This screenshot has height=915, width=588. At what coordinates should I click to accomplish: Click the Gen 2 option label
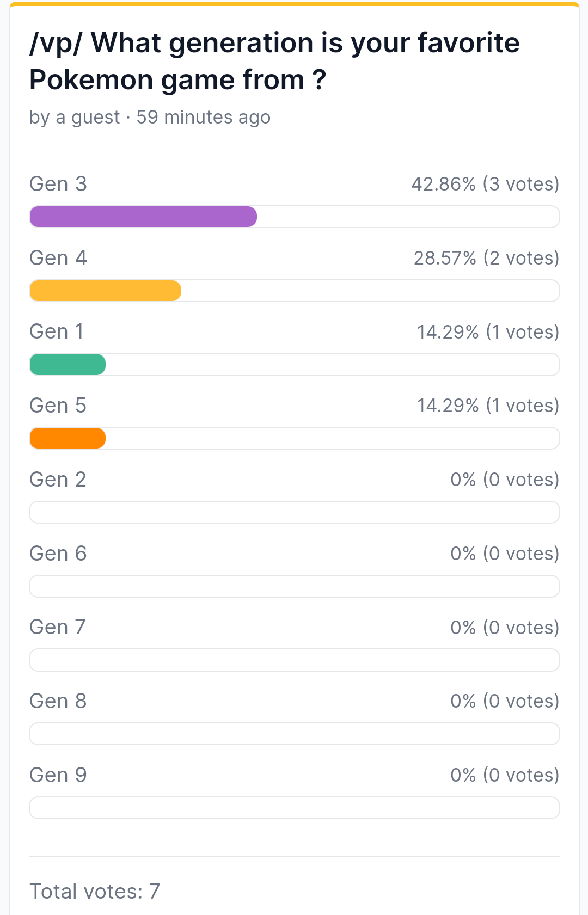tap(58, 480)
